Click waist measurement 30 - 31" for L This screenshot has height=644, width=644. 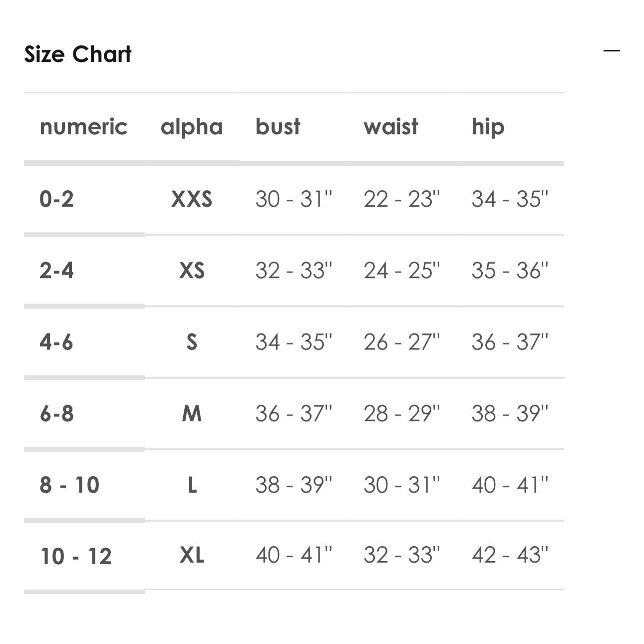point(402,485)
